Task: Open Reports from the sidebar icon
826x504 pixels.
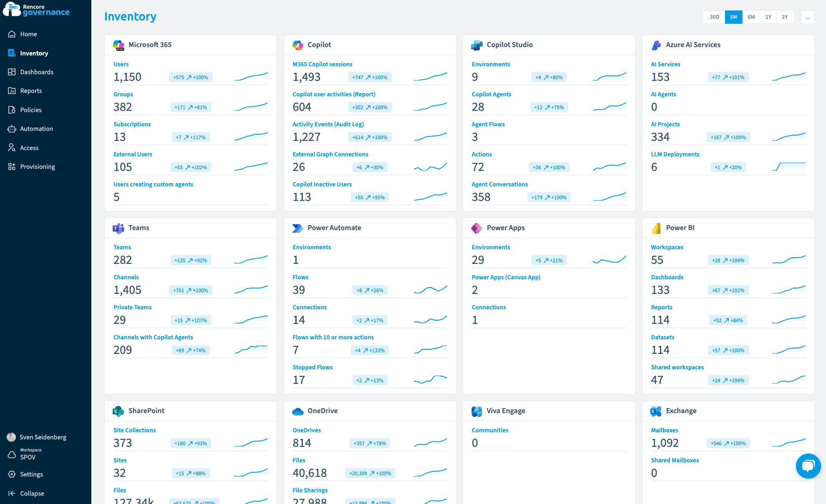Action: point(12,90)
